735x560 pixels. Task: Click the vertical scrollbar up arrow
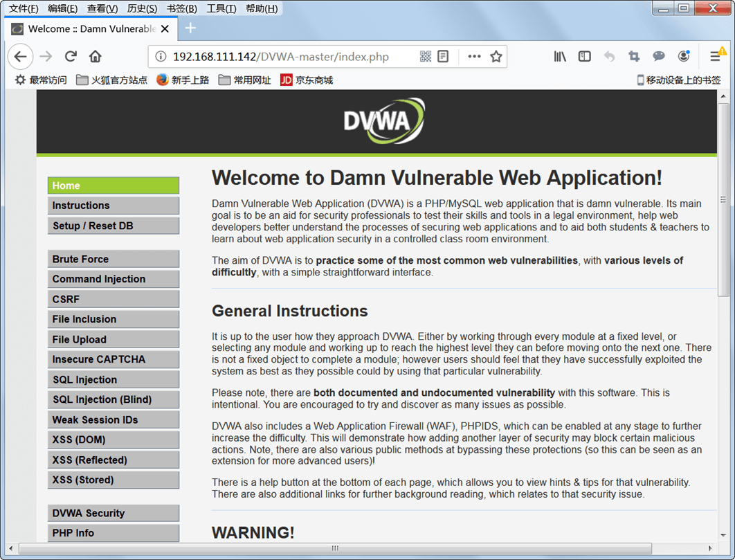pyautogui.click(x=723, y=96)
